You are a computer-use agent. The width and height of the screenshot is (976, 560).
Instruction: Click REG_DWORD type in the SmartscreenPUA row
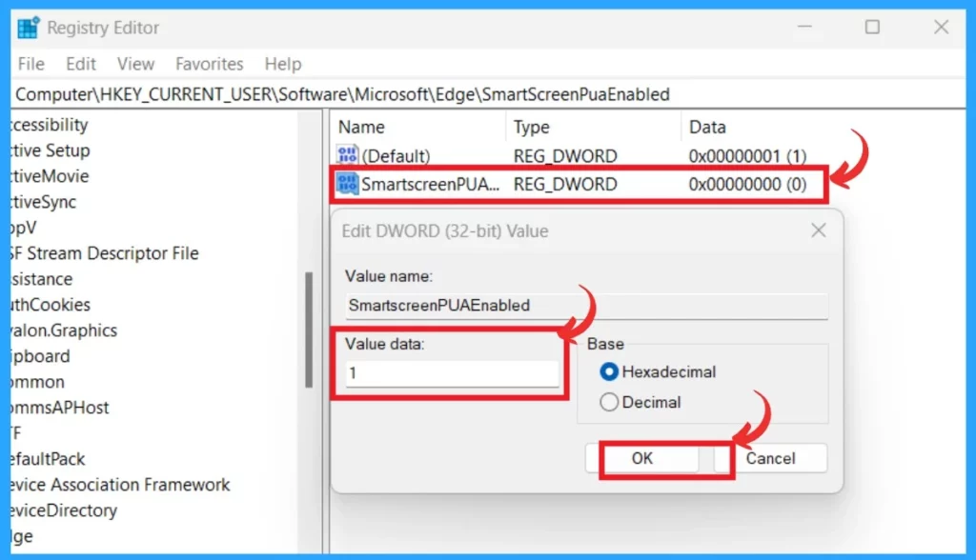click(565, 184)
